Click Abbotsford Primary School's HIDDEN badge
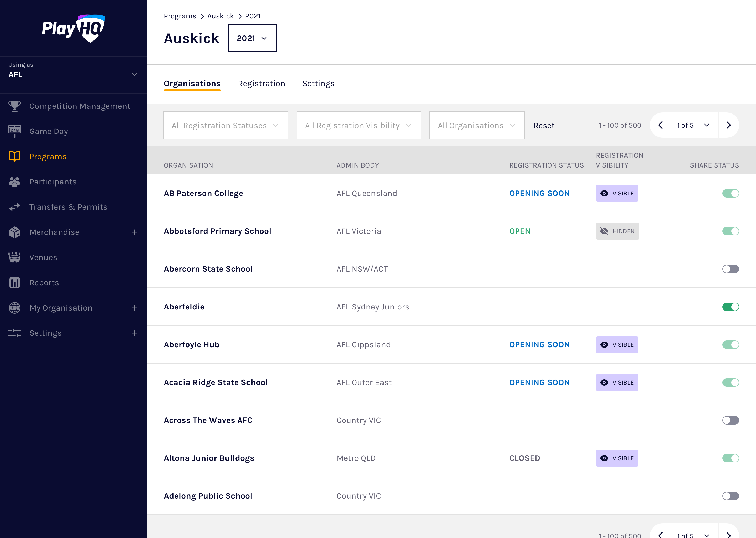756x538 pixels. point(617,231)
